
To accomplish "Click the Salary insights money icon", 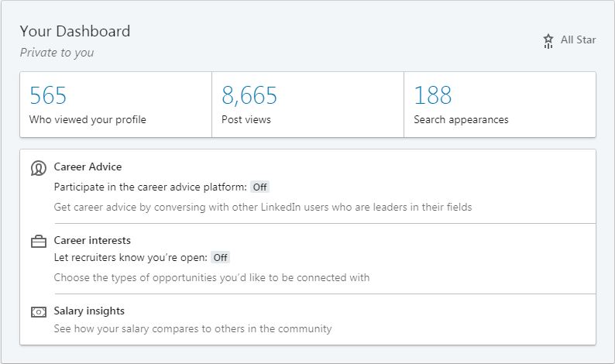I will coord(39,312).
